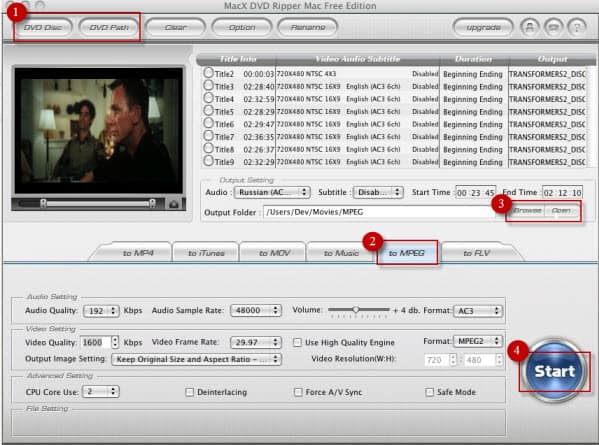
Task: Click the End Time field
Action: (563, 193)
